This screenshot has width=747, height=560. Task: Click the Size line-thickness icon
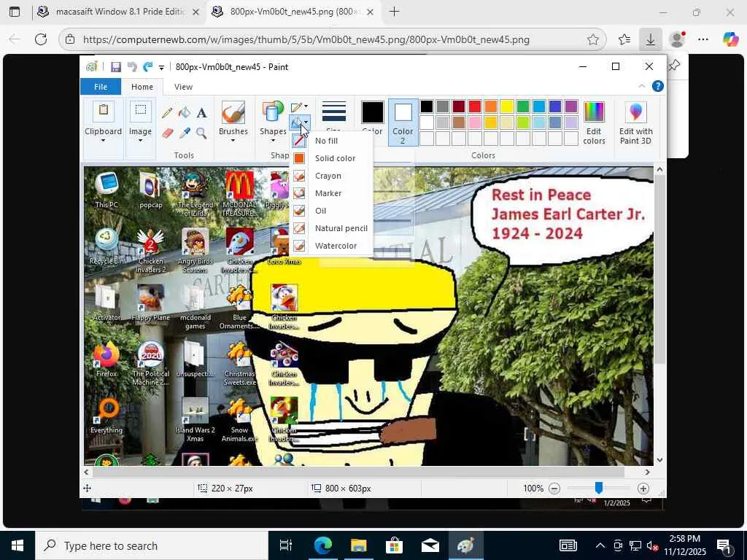pos(333,112)
